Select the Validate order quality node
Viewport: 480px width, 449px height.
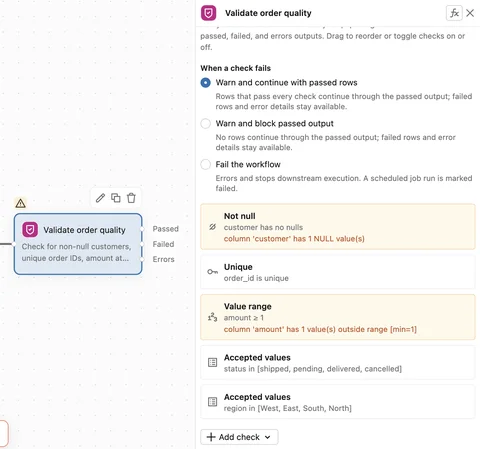78,244
